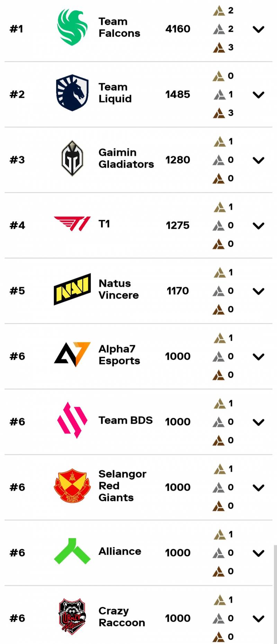Click the red T1 logo
This screenshot has width=277, height=644.
tap(72, 224)
